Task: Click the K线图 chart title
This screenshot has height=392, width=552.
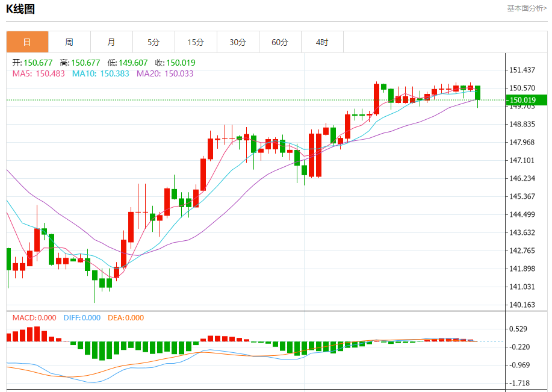Action: pos(20,9)
